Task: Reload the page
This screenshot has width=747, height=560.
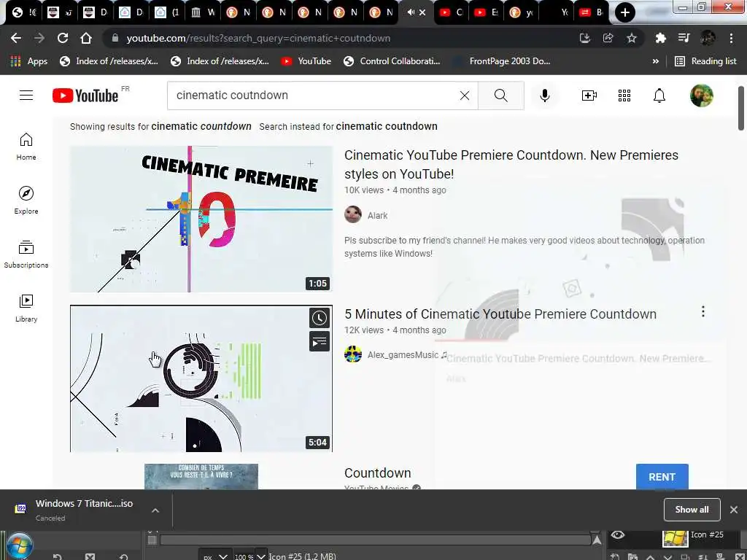Action: 63,38
